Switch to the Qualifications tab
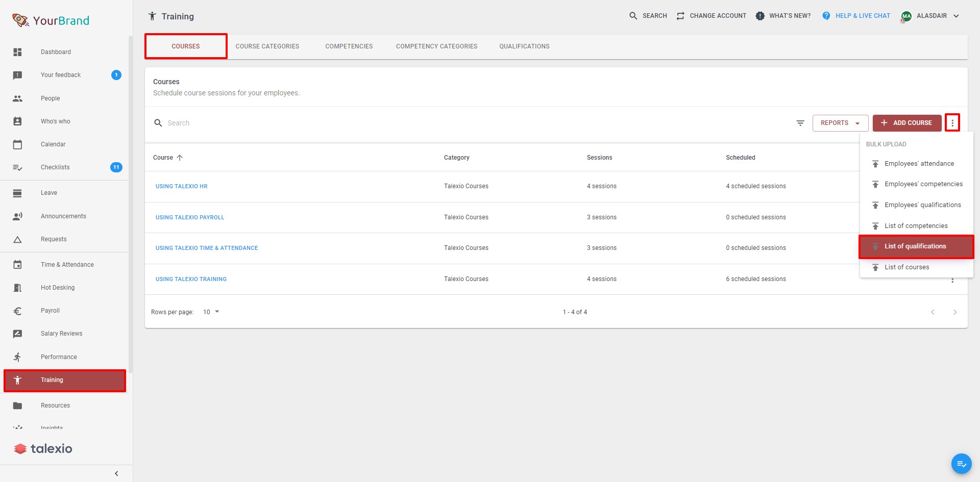The height and width of the screenshot is (482, 980). [525, 46]
